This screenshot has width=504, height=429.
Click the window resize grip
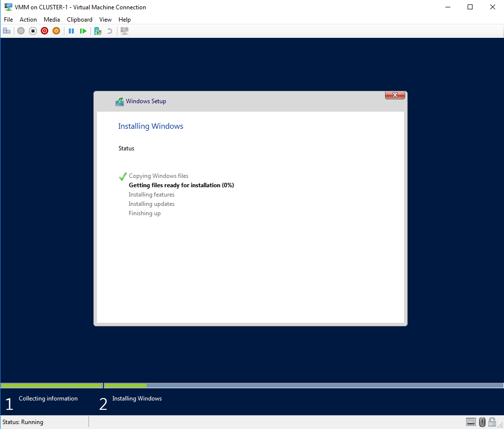pyautogui.click(x=501, y=426)
